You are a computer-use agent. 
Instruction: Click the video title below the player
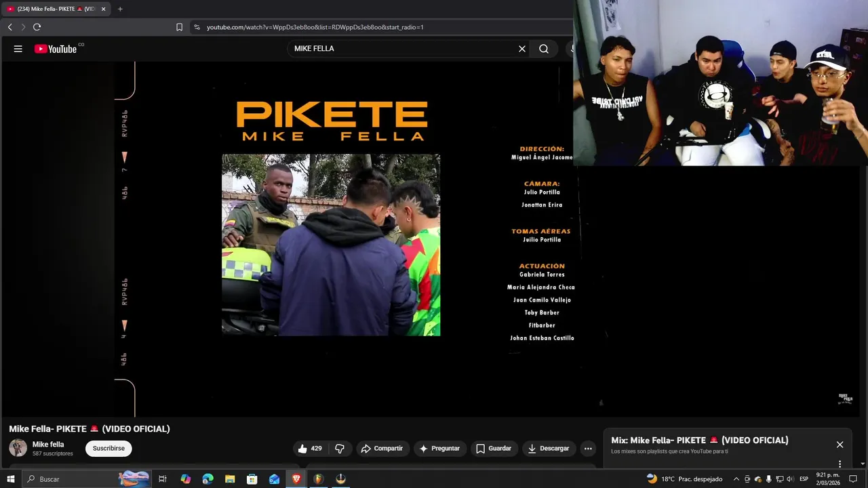[x=90, y=429]
